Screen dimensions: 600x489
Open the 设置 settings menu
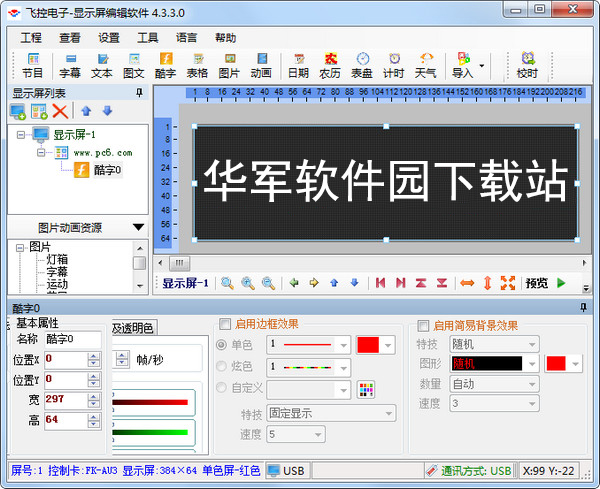109,38
